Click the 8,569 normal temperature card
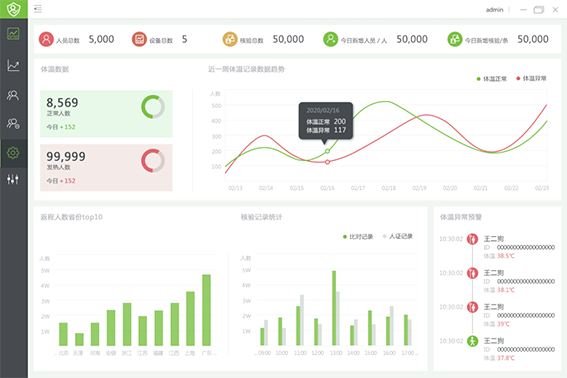The image size is (567, 378). click(106, 114)
